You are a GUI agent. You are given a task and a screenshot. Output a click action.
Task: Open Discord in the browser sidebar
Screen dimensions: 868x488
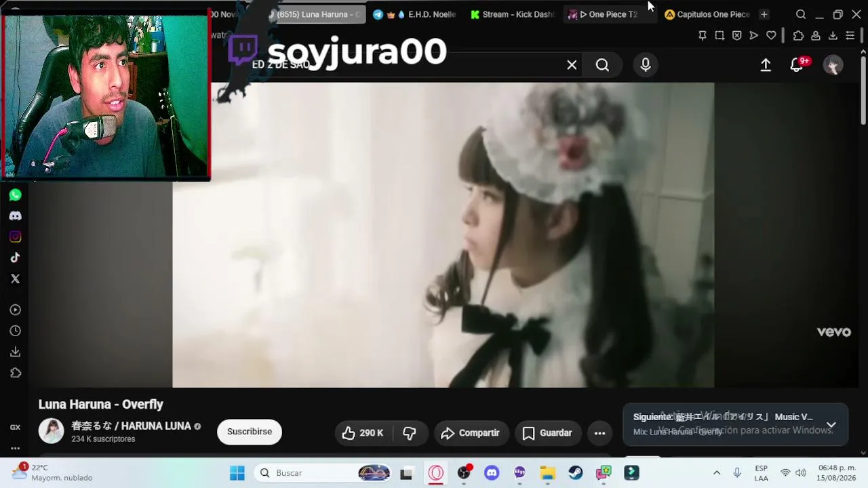(16, 216)
